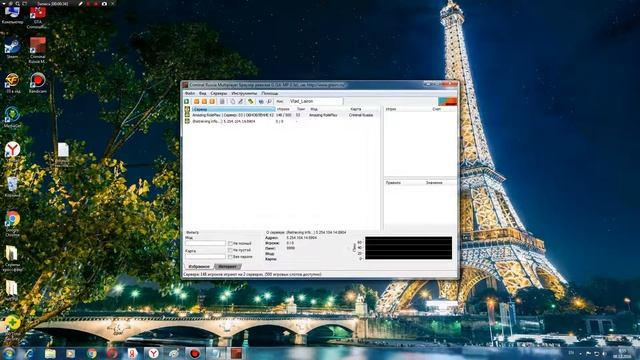
Task: Click the name field containing Vlad_Lairon
Action: coord(316,101)
